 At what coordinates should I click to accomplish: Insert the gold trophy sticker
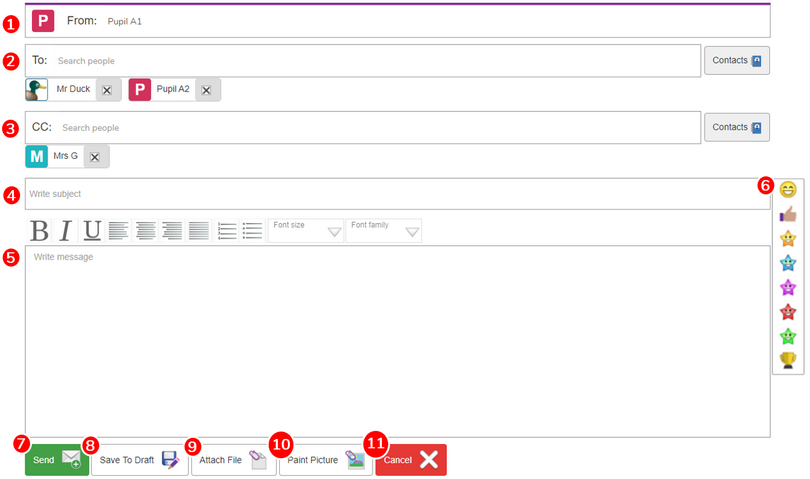pos(788,360)
